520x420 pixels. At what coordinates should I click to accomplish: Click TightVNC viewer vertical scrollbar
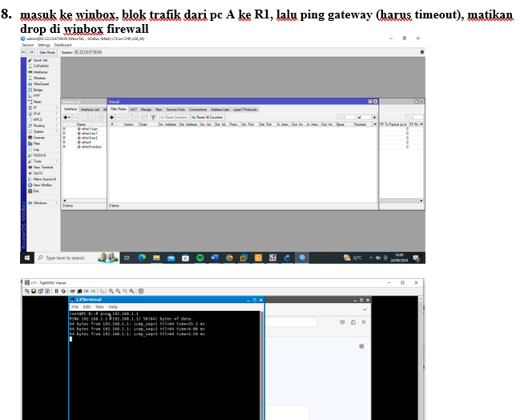(x=421, y=358)
